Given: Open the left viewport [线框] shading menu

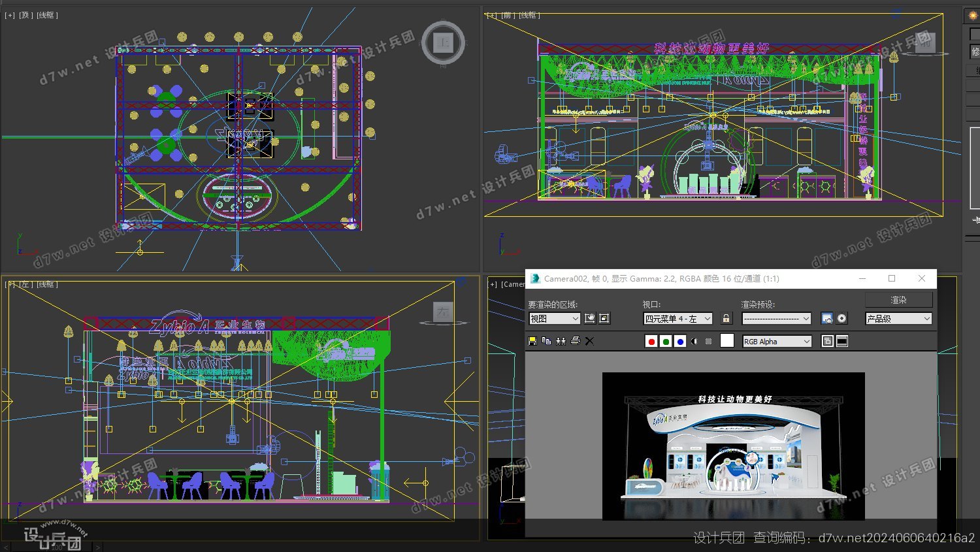Looking at the screenshot, I should pos(47,284).
